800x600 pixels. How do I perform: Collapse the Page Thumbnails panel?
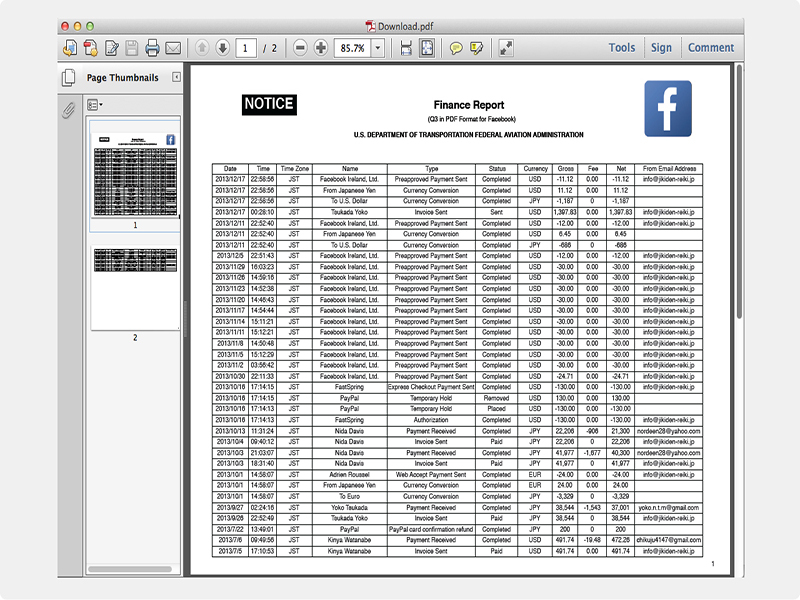177,77
